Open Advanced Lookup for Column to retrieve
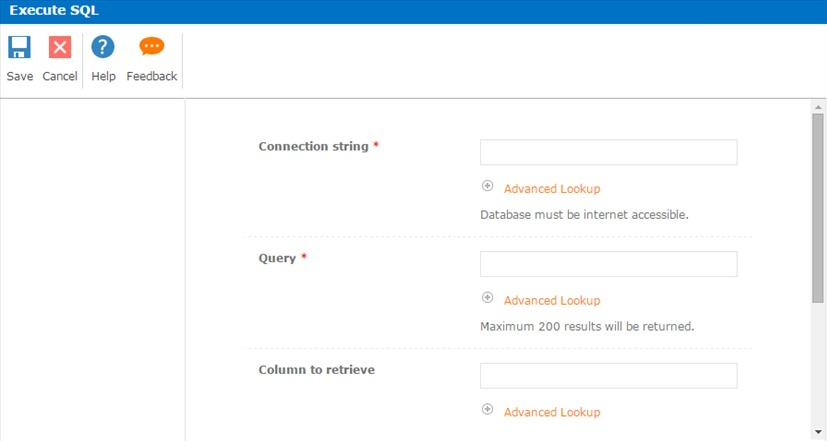 point(552,413)
